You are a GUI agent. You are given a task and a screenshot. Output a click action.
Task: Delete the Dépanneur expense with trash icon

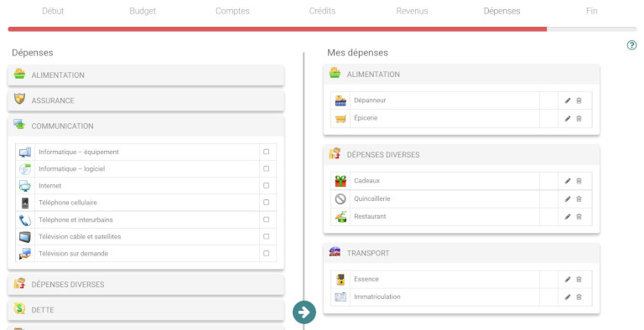tap(579, 101)
